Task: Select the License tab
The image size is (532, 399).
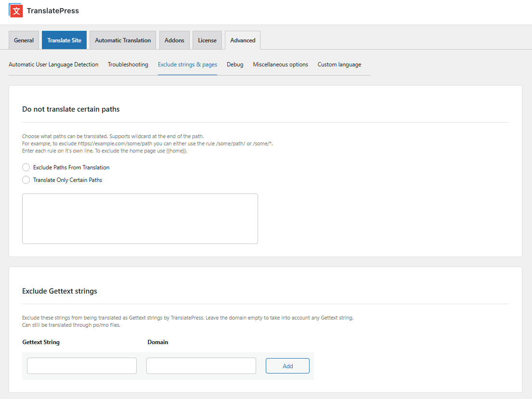Action: [207, 40]
